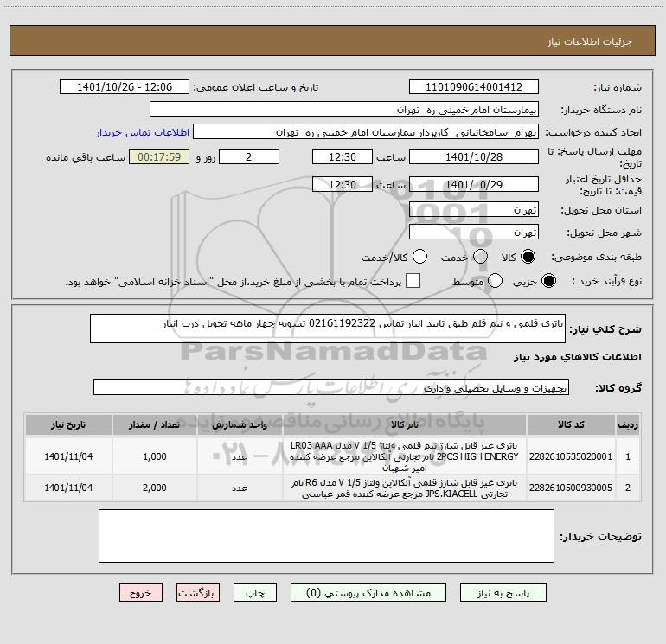Click the requester field بهرام سامخانیانی
The image size is (666, 644).
(366, 131)
